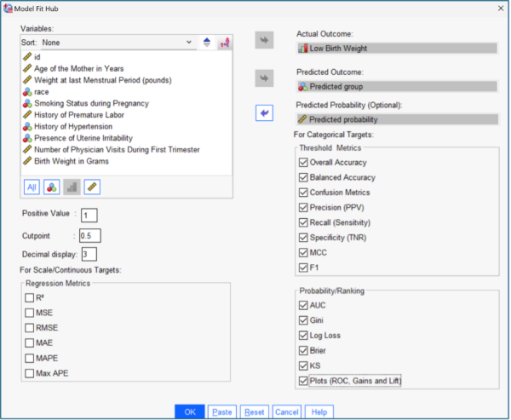Click the arrow button beside Actual Outcome
The image size is (511, 420).
point(264,40)
